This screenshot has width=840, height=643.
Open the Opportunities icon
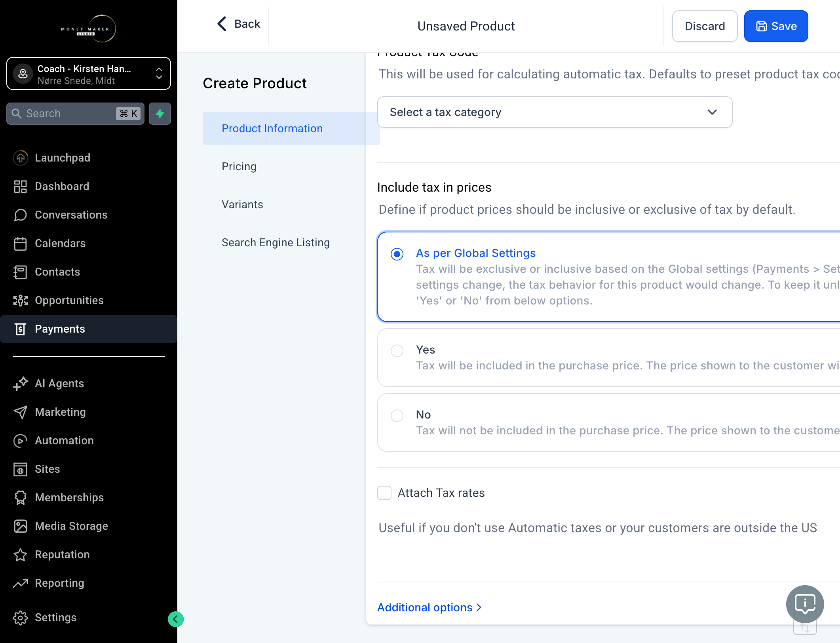point(20,300)
